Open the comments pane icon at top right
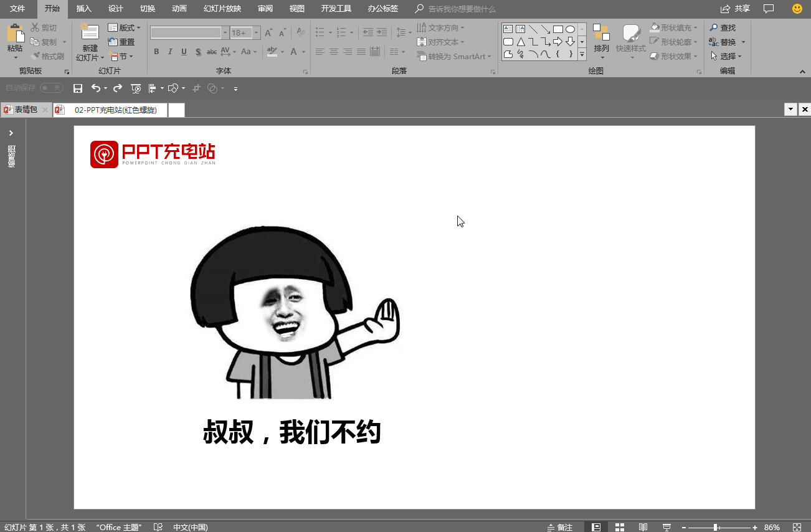The height and width of the screenshot is (532, 811). click(769, 9)
